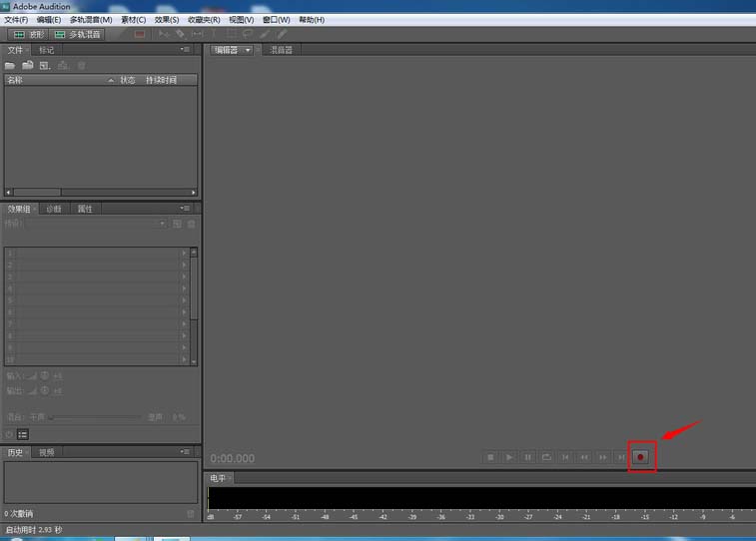This screenshot has width=756, height=541.
Task: Expand effect slot 5 arrow
Action: coord(184,300)
